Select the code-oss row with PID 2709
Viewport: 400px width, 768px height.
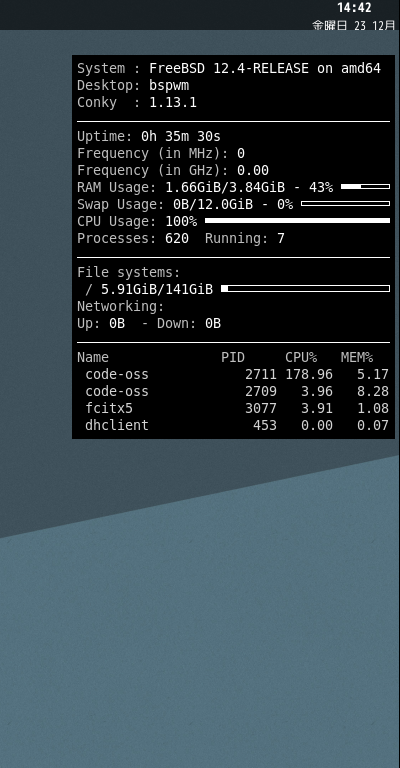(x=236, y=392)
